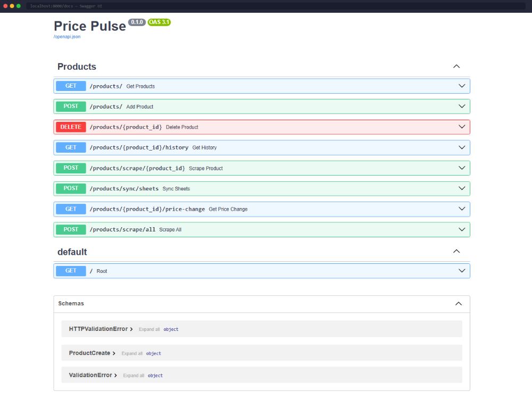Expand the Delete Product endpoint chevron
This screenshot has width=532, height=399.
(462, 127)
